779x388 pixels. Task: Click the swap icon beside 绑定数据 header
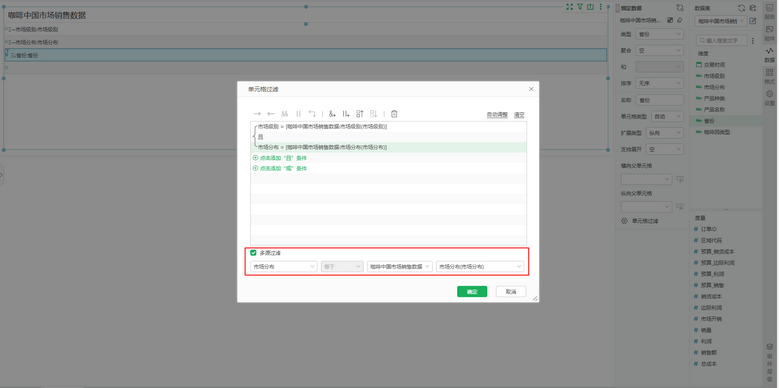tap(680, 8)
